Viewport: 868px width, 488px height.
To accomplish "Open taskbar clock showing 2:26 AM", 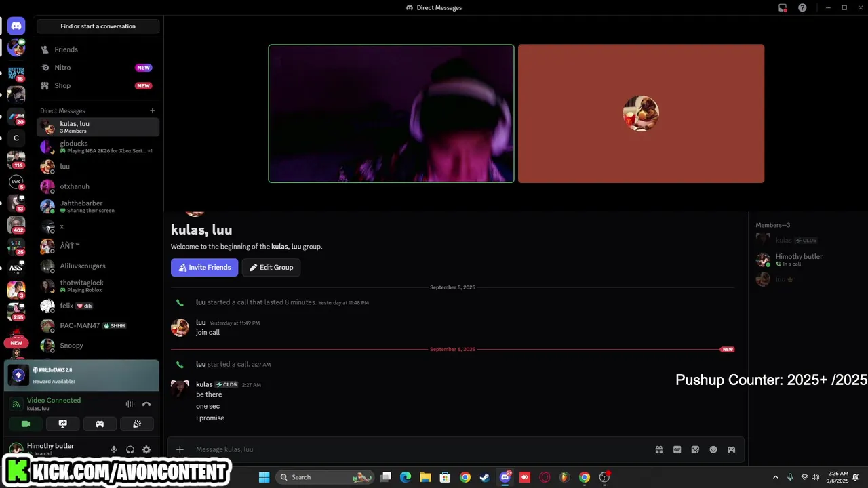I will point(839,477).
